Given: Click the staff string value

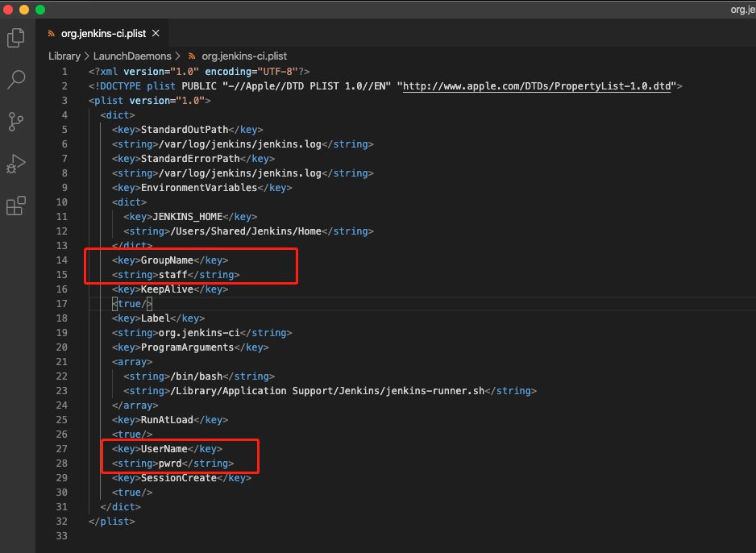Looking at the screenshot, I should [x=172, y=275].
